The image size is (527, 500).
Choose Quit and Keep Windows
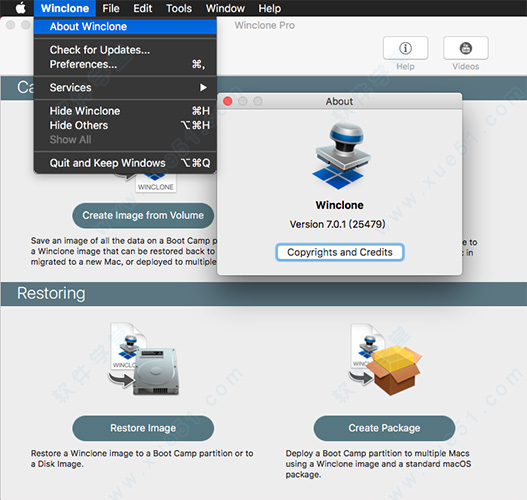(x=125, y=163)
